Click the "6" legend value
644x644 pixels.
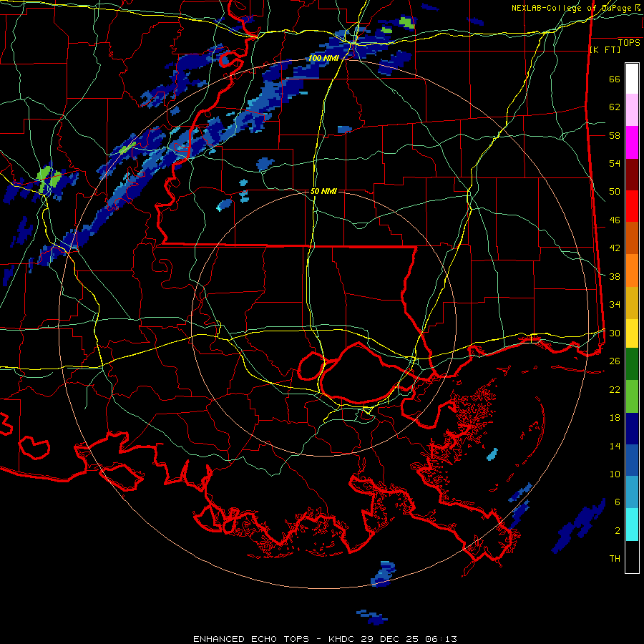point(618,502)
